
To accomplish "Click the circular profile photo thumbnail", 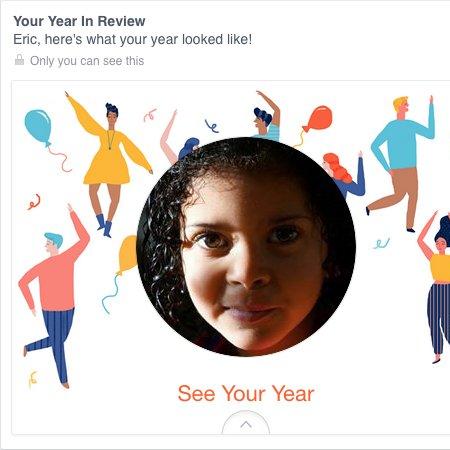I will pyautogui.click(x=246, y=247).
